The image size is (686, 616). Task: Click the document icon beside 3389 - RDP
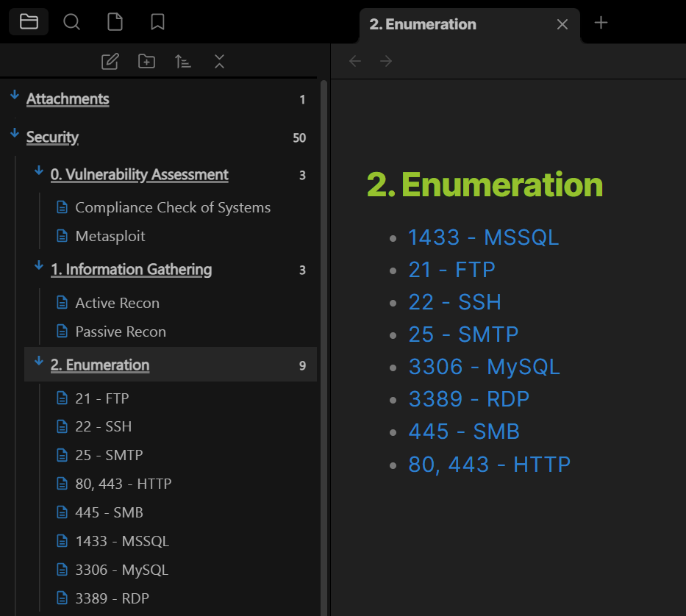click(62, 598)
